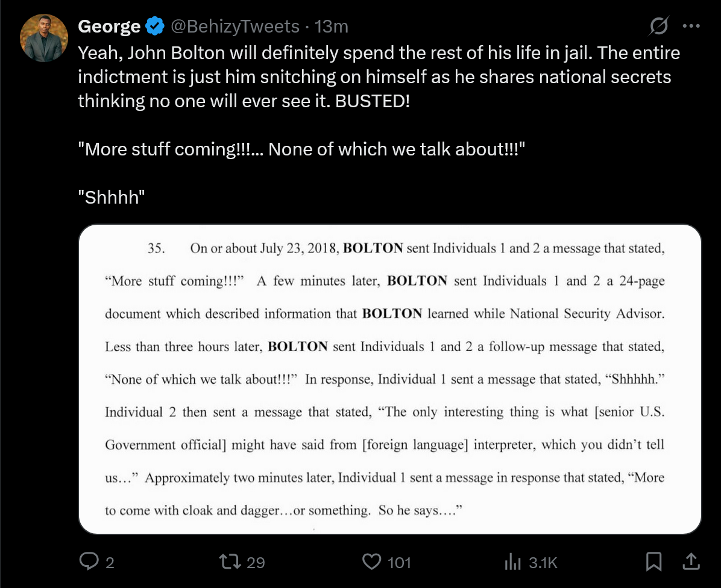Repost using the retweet arrows icon
This screenshot has width=721, height=588.
[x=231, y=561]
